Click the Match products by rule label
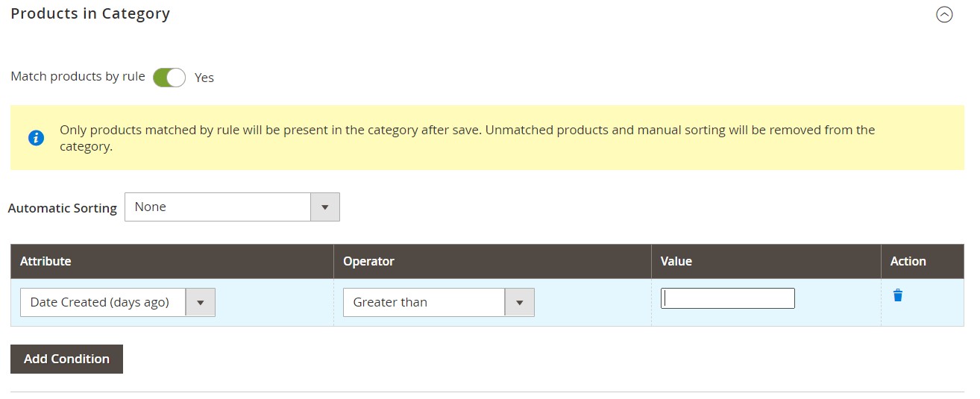The width and height of the screenshot is (980, 399). coord(78,76)
